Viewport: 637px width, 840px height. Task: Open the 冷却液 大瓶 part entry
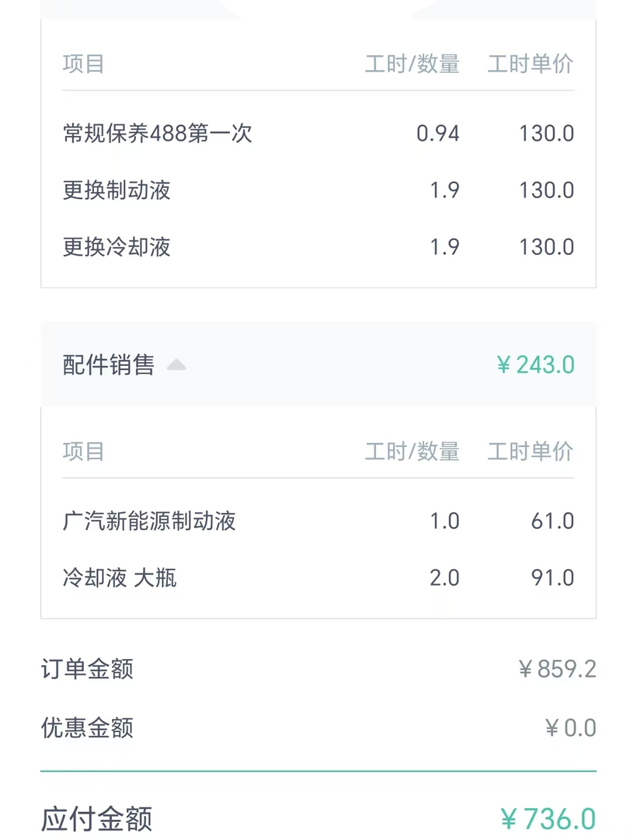click(x=120, y=578)
